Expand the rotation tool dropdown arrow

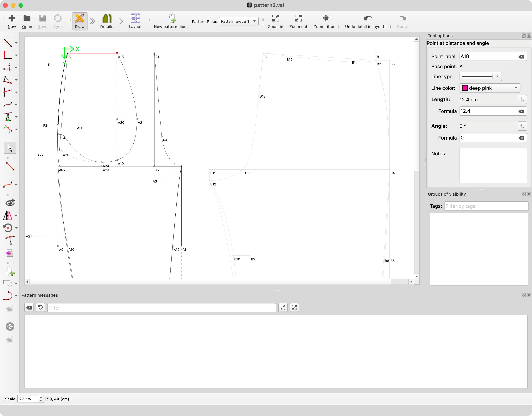point(16,228)
